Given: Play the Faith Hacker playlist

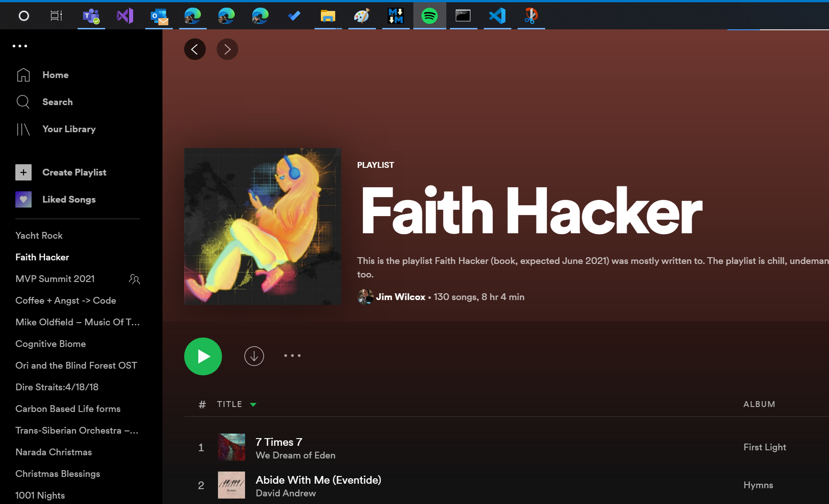Looking at the screenshot, I should tap(203, 356).
